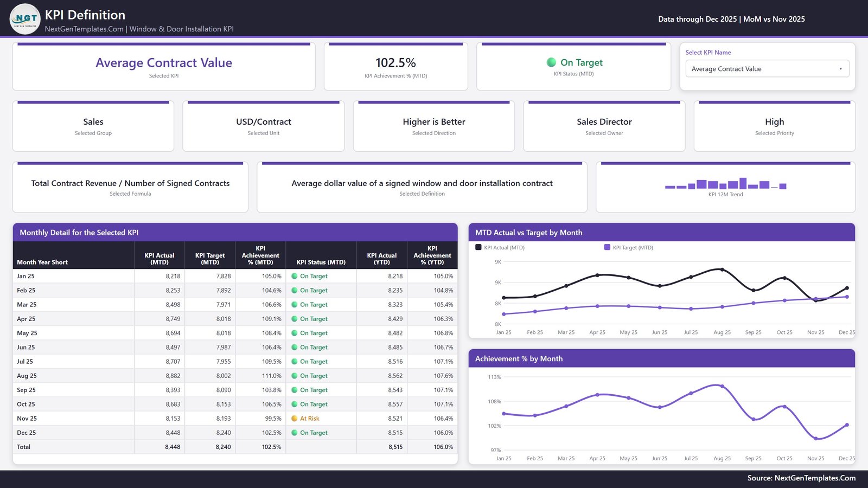The height and width of the screenshot is (488, 868).
Task: Click the At Risk status text
Action: pos(310,419)
